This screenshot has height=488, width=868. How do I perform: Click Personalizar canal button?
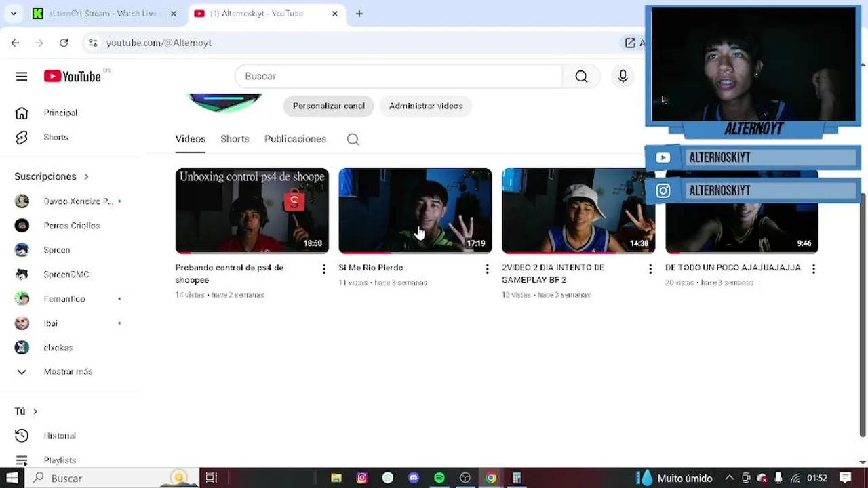tap(329, 106)
